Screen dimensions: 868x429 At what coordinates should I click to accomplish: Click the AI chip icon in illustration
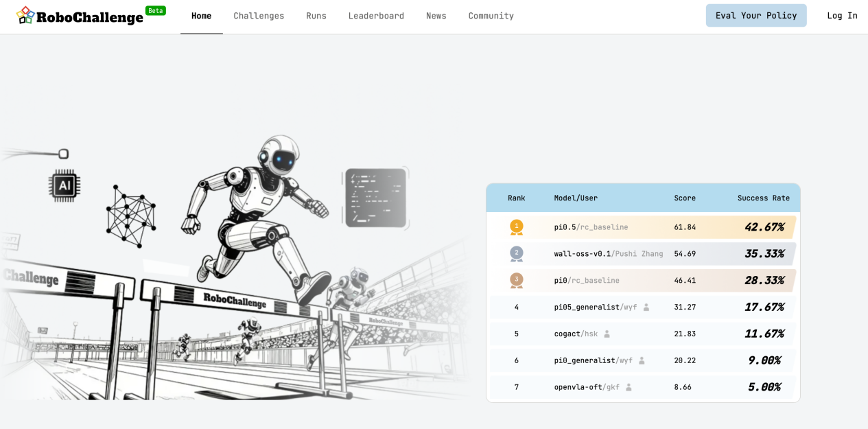(x=64, y=185)
